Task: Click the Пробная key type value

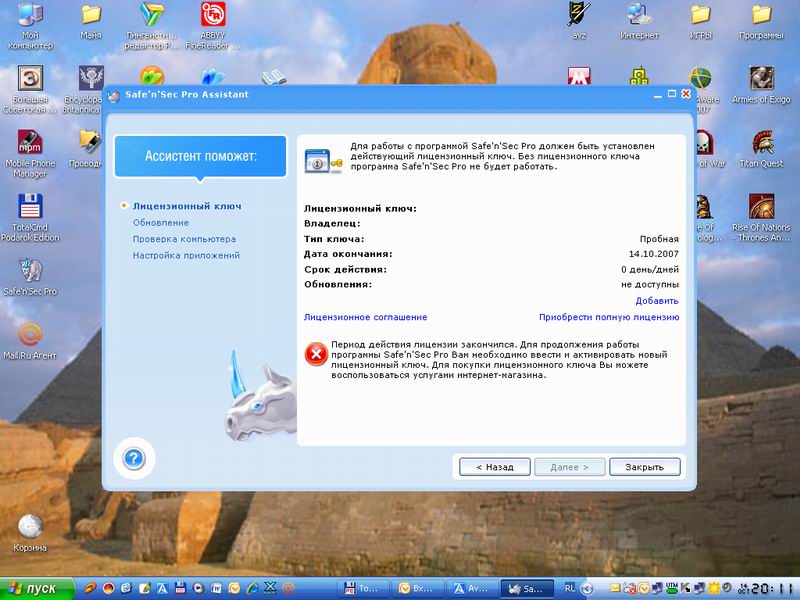Action: [659, 239]
